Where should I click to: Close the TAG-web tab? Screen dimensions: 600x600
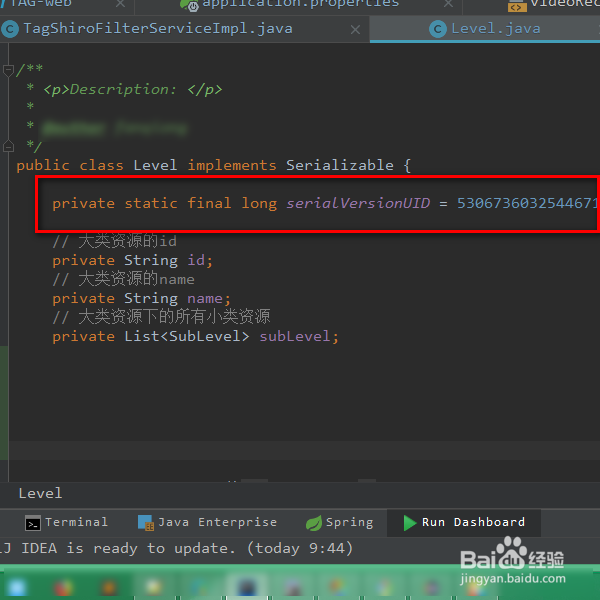point(120,4)
